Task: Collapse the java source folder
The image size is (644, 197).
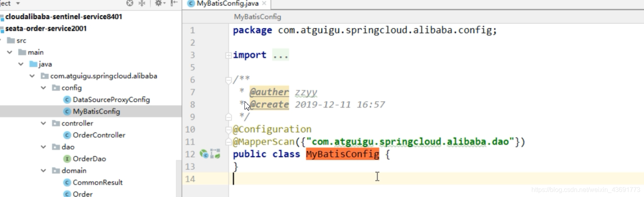Action: tap(21, 64)
